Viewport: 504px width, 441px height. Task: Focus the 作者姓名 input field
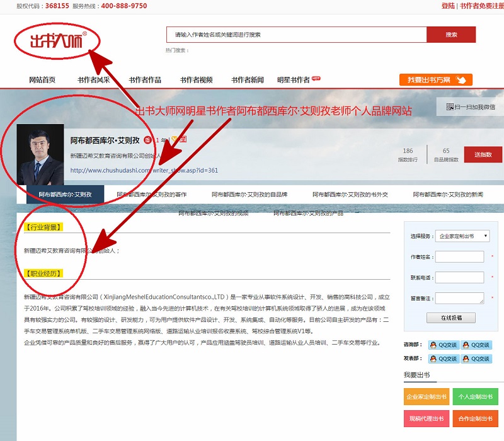pyautogui.click(x=459, y=256)
